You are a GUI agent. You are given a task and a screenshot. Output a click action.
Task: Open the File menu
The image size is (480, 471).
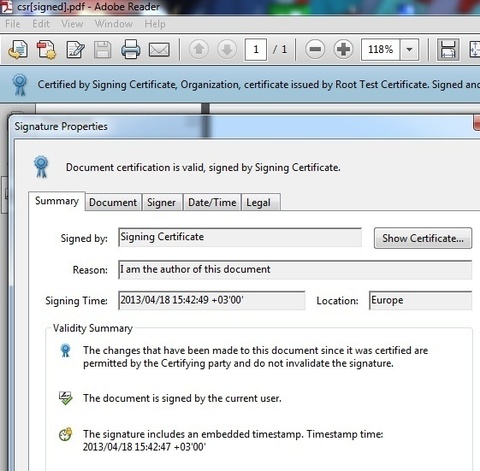[13, 24]
